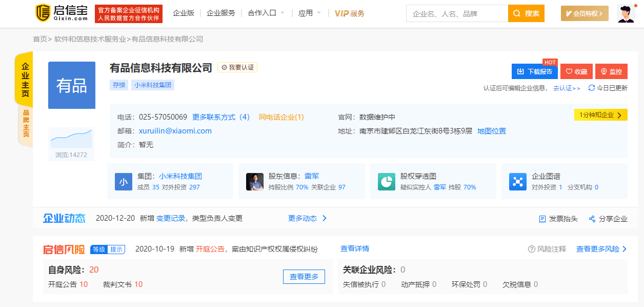
Task: Click the 监控 monitor button
Action: 611,71
